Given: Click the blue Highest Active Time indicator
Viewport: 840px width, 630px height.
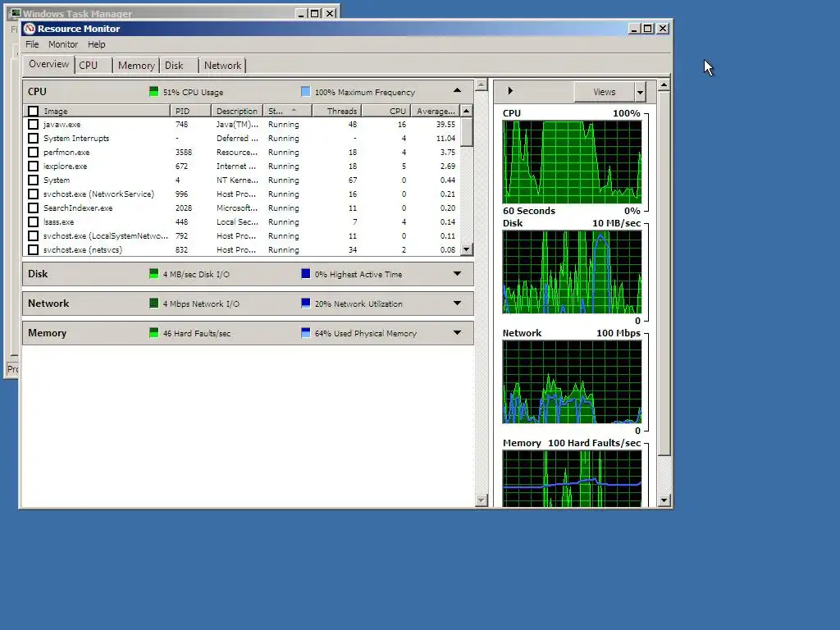Looking at the screenshot, I should (x=305, y=274).
